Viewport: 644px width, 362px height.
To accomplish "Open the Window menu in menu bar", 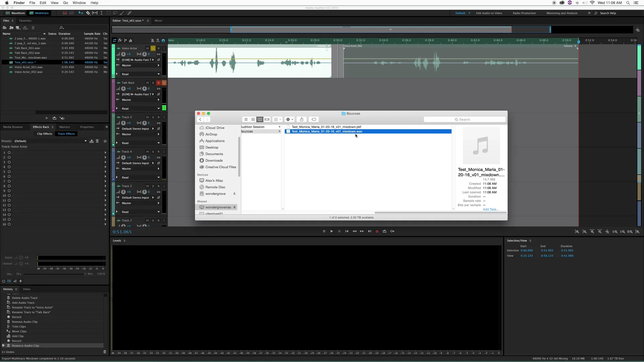I will point(79,3).
